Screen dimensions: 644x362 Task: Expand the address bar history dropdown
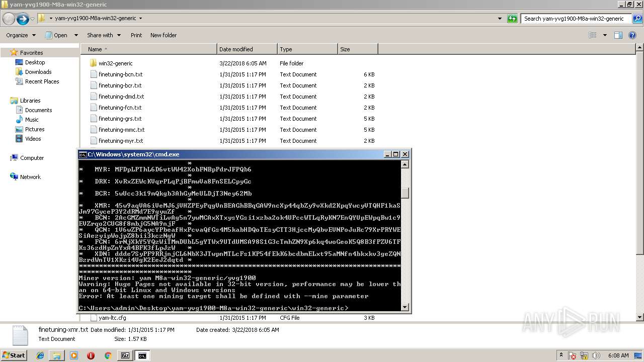[500, 19]
